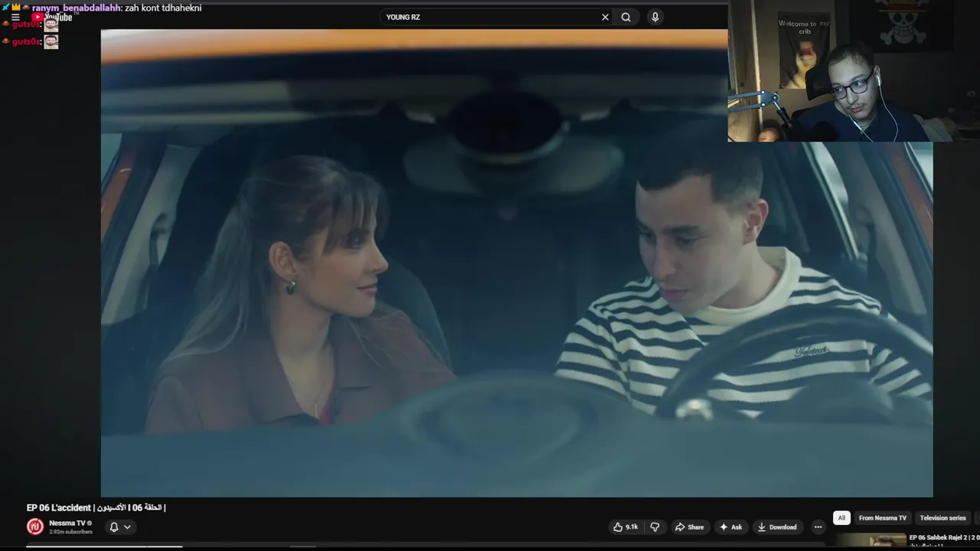Select the All filter chip
The height and width of the screenshot is (551, 980).
click(841, 518)
